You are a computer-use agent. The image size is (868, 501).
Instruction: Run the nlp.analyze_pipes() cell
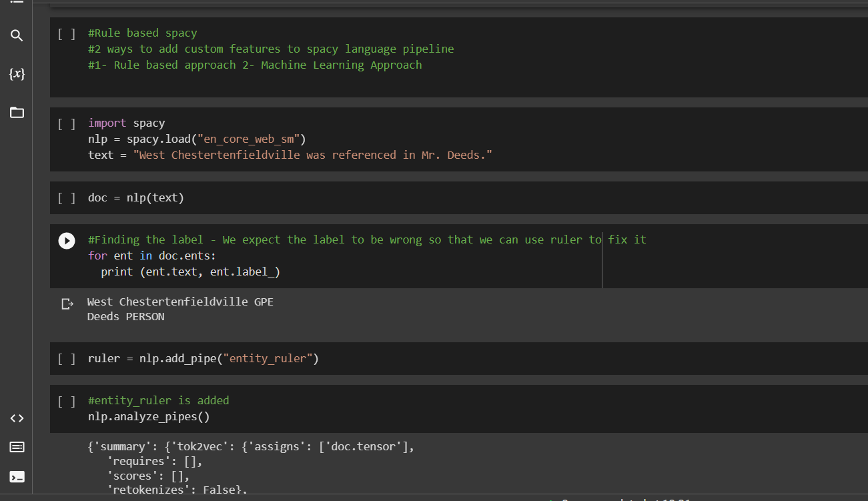(67, 401)
